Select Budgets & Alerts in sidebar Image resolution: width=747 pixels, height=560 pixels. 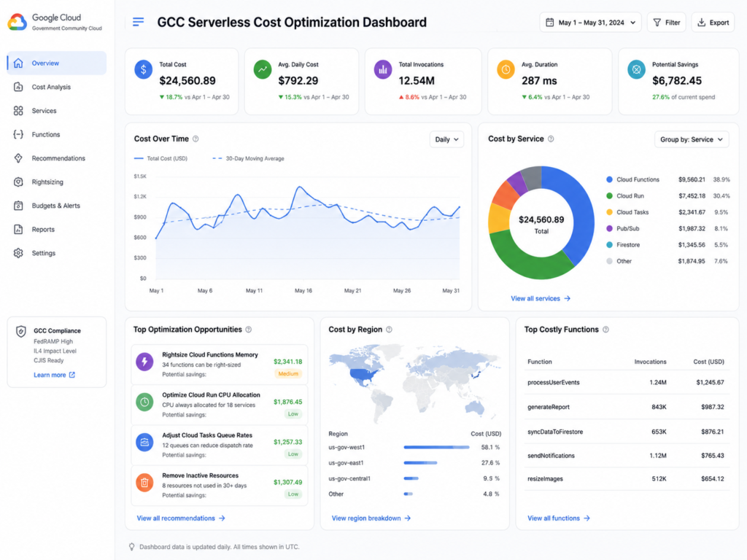(x=56, y=206)
